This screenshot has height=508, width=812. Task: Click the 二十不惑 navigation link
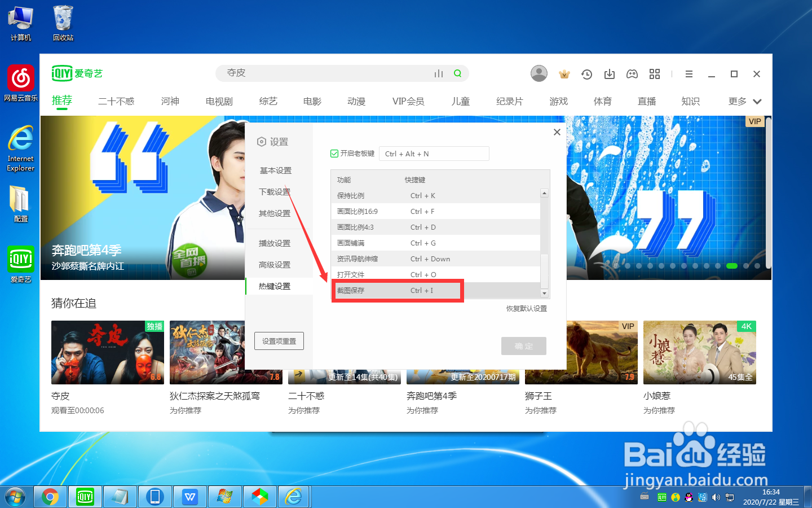pos(116,102)
